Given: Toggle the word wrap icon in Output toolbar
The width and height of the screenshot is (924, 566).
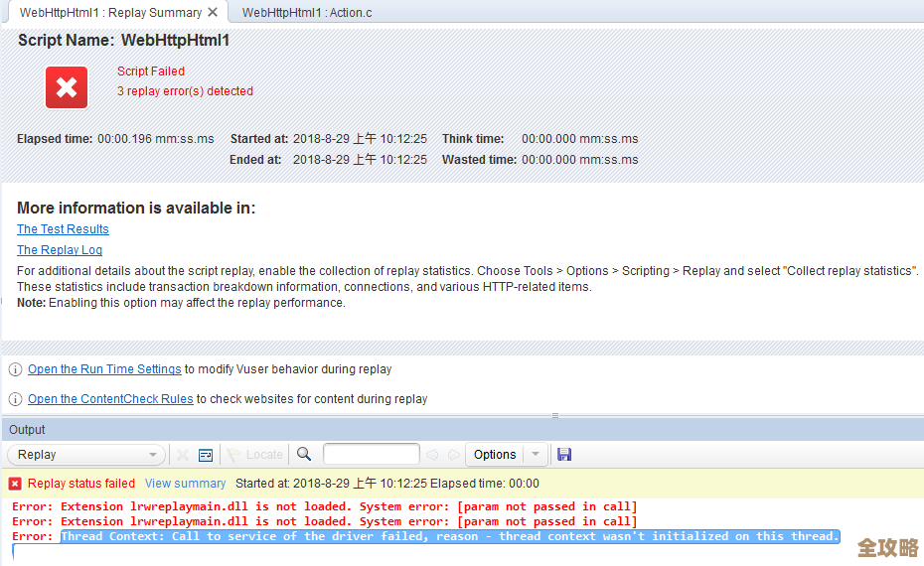Looking at the screenshot, I should [206, 455].
